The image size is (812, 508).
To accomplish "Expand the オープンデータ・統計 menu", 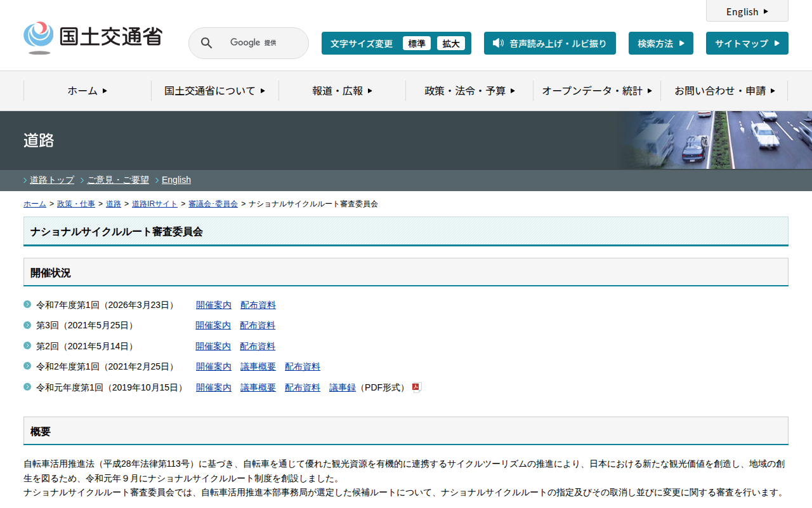I will point(596,91).
